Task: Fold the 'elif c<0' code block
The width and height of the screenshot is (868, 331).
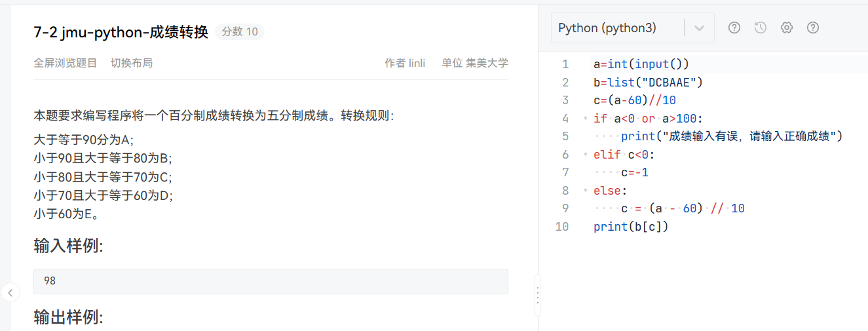Action: pyautogui.click(x=585, y=155)
